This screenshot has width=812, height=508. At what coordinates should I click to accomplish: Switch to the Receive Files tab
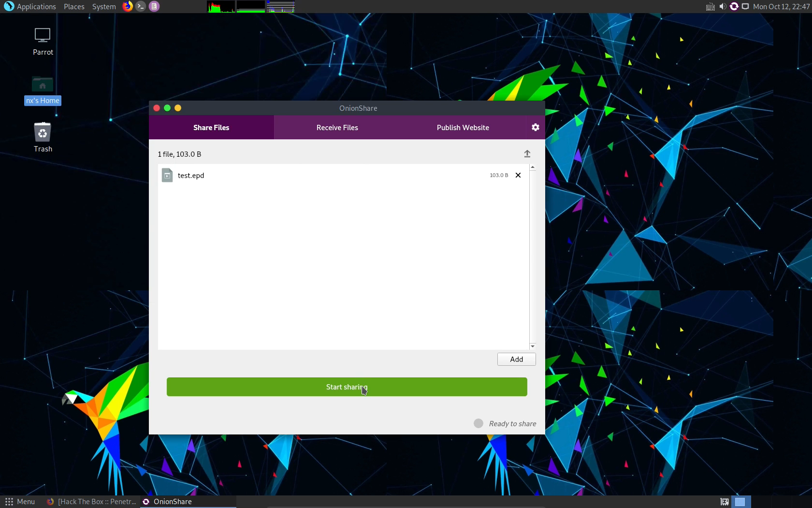click(x=337, y=127)
